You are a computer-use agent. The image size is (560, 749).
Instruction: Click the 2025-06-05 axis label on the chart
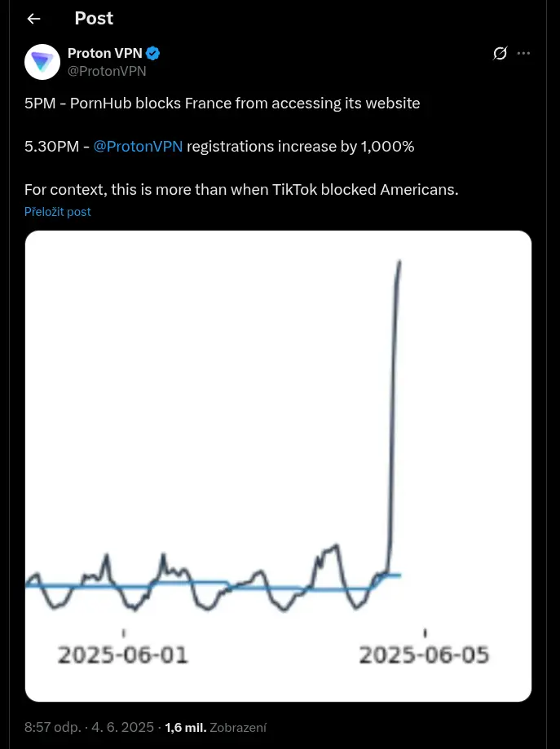click(425, 655)
